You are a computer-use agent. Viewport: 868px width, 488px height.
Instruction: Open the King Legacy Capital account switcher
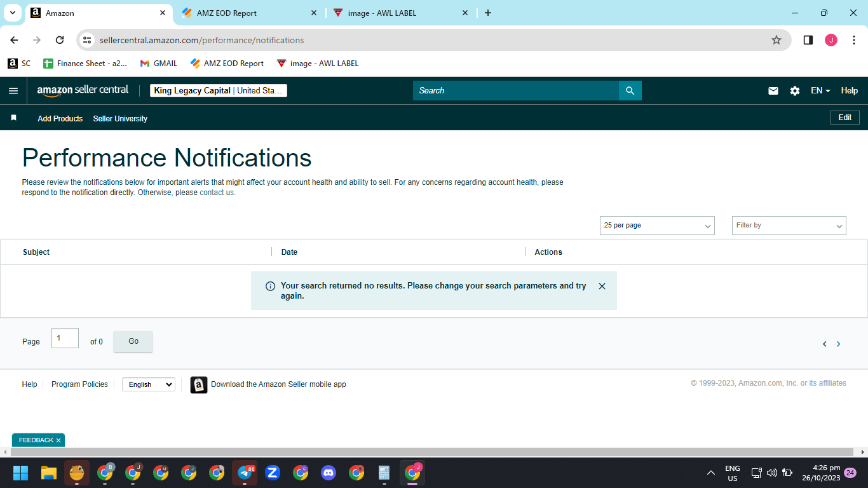[219, 91]
